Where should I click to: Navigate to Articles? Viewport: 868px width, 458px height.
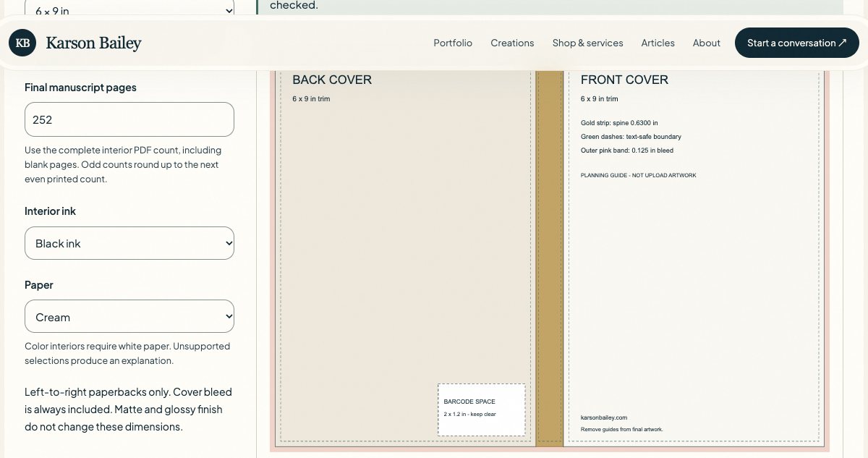pos(658,43)
